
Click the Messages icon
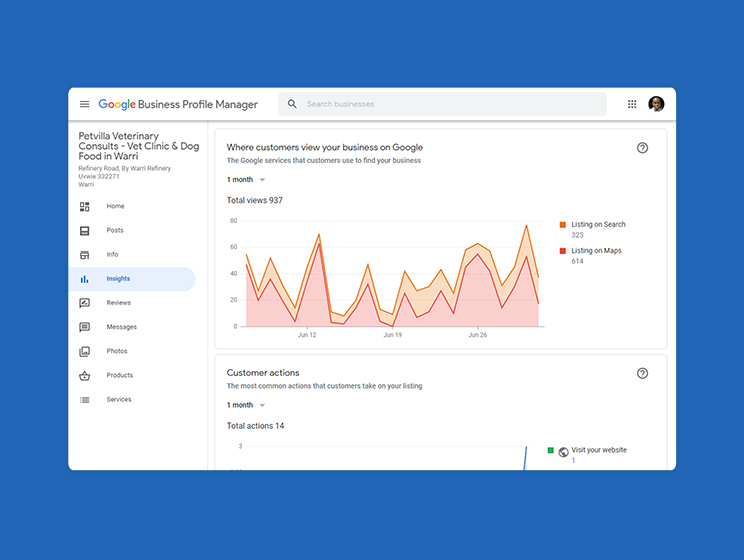click(x=84, y=327)
